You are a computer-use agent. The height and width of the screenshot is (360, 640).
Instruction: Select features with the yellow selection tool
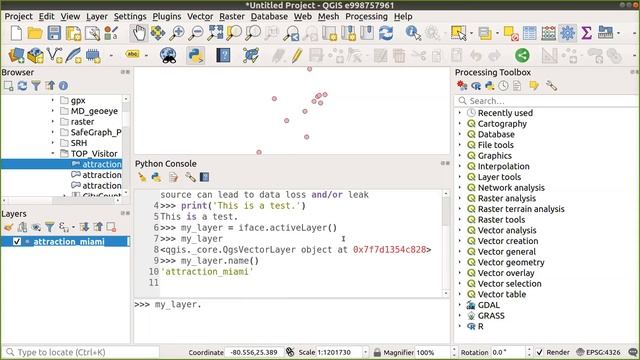click(x=458, y=33)
